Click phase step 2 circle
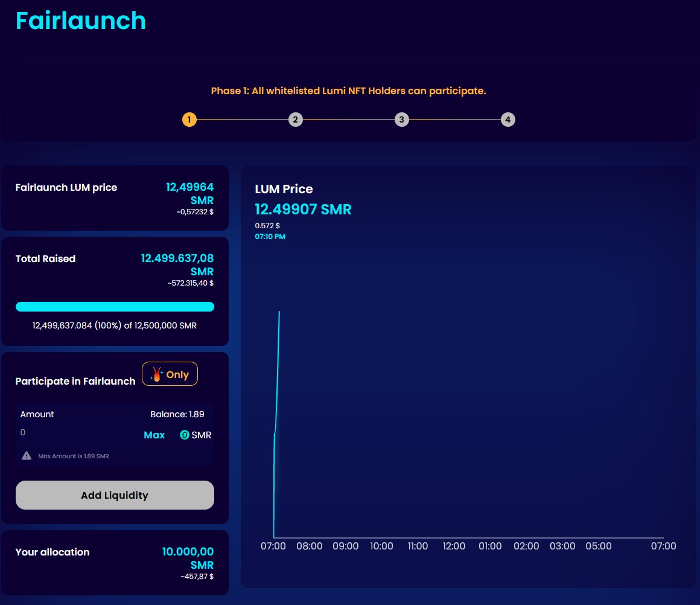Viewport: 700px width, 605px height. [296, 120]
